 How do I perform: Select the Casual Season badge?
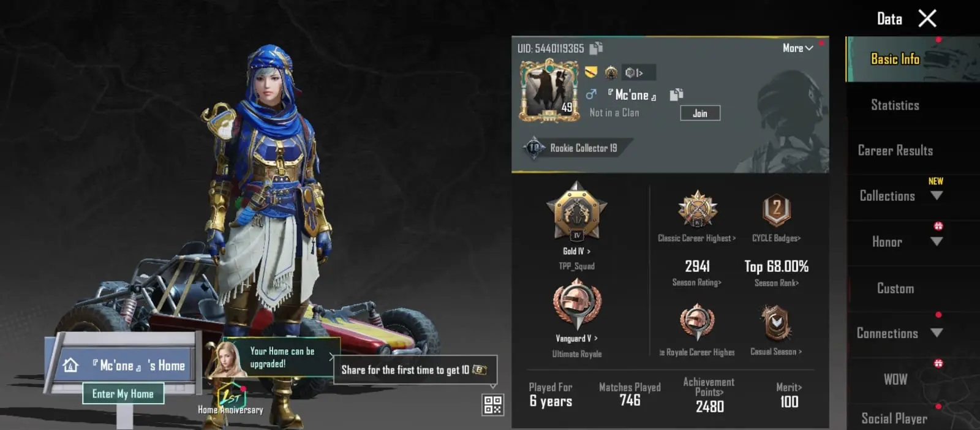pos(776,323)
